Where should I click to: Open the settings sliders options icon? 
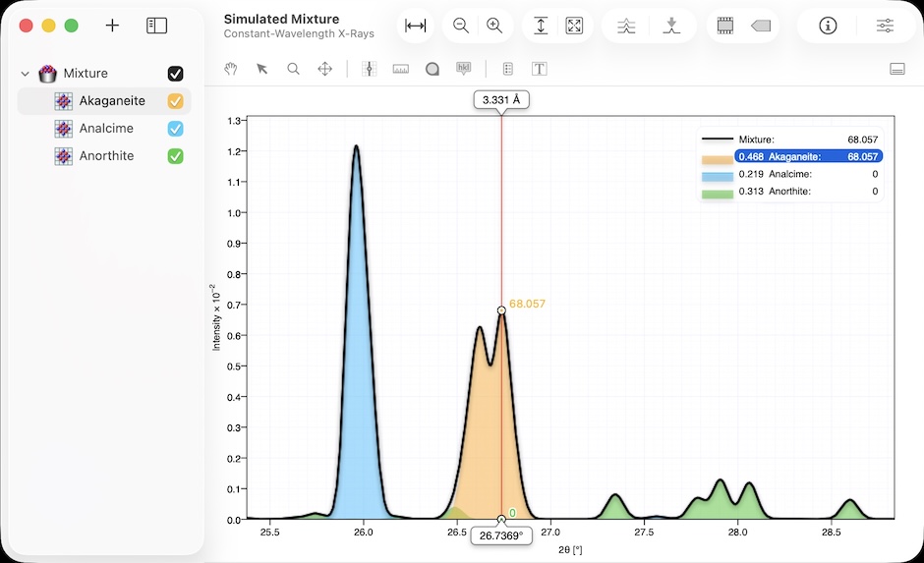pyautogui.click(x=885, y=27)
